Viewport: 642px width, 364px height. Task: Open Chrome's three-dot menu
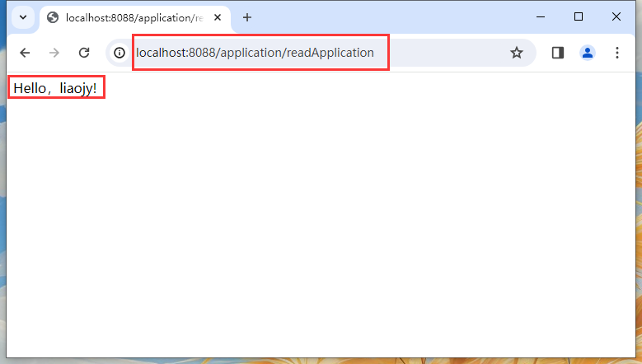617,53
